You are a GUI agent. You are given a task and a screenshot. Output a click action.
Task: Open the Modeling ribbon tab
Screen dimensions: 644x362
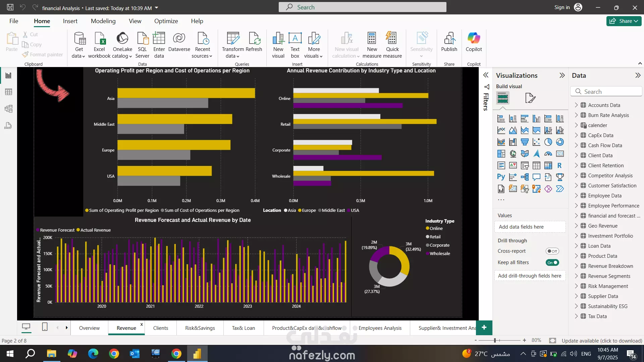tap(103, 21)
